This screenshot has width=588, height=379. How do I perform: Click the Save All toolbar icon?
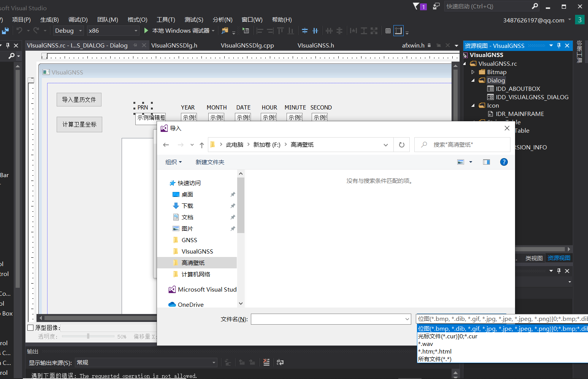pyautogui.click(x=5, y=31)
